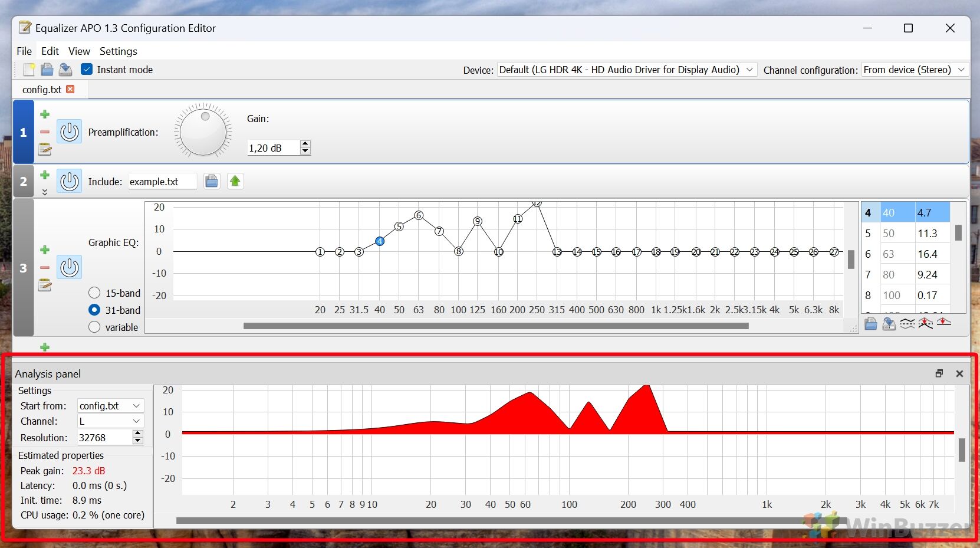980x548 pixels.
Task: Close the config.txt tab
Action: (71, 89)
